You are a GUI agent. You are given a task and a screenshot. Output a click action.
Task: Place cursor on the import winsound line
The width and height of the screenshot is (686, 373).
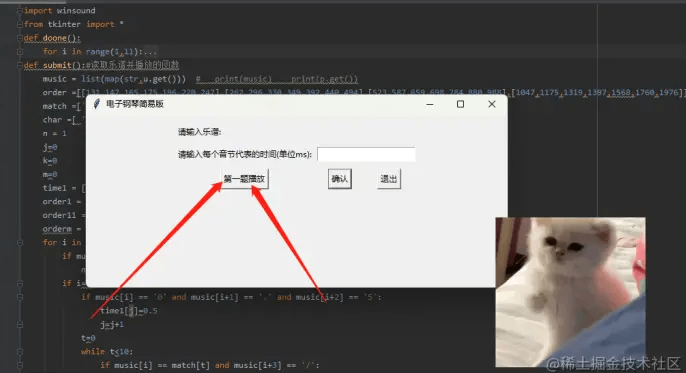(x=60, y=10)
